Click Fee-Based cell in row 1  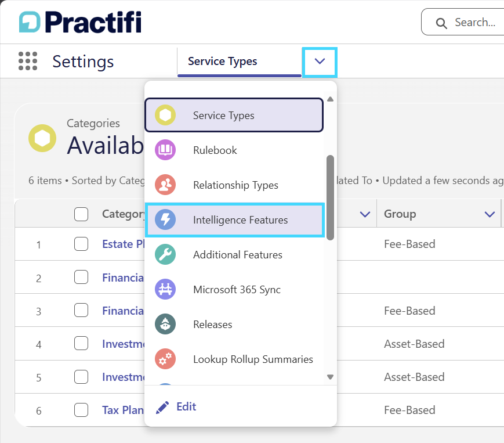(x=409, y=244)
